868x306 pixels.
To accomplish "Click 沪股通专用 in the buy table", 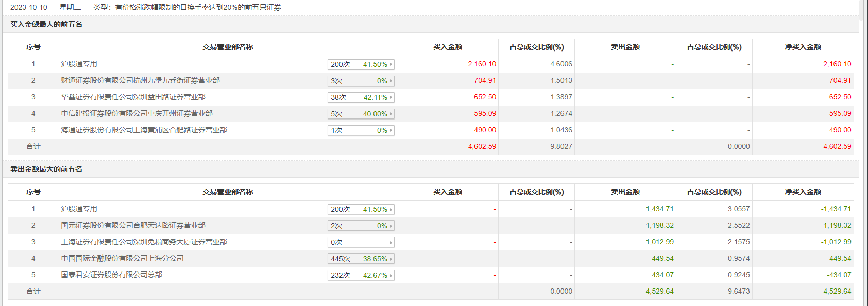I will (79, 64).
